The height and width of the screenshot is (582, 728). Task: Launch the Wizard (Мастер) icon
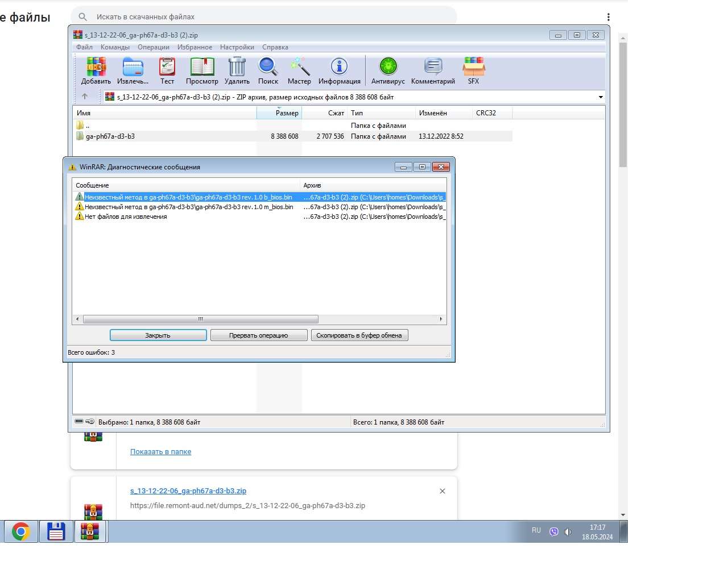(x=299, y=67)
